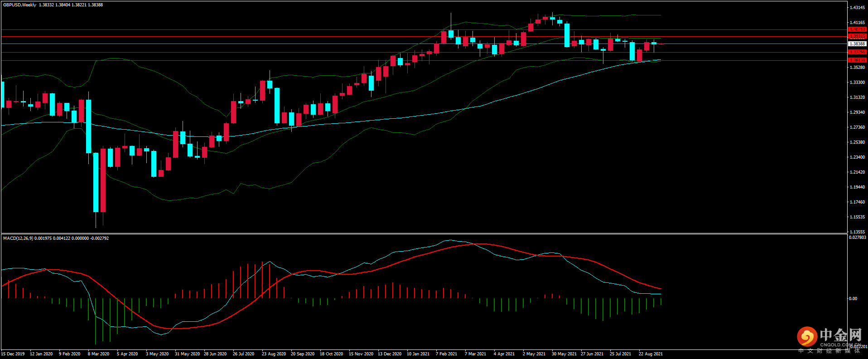This screenshot has width=868, height=359.
Task: Click the 0.027803 MACD scale value
Action: click(x=858, y=238)
